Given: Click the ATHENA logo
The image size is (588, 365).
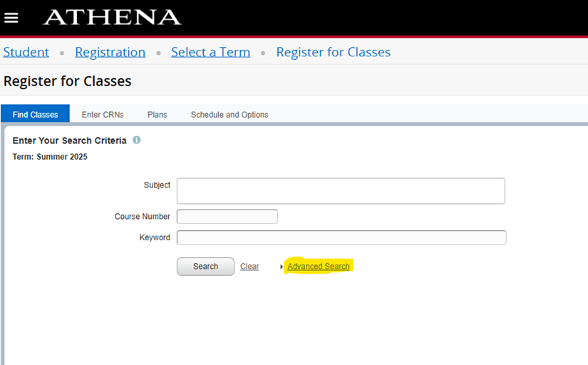Looking at the screenshot, I should pos(112,18).
